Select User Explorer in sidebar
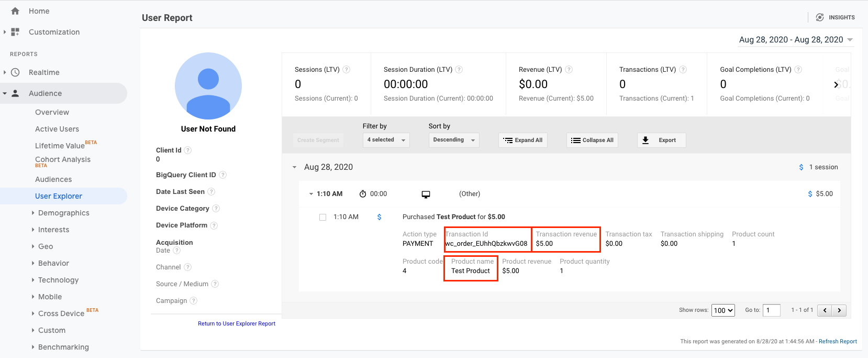 tap(59, 196)
